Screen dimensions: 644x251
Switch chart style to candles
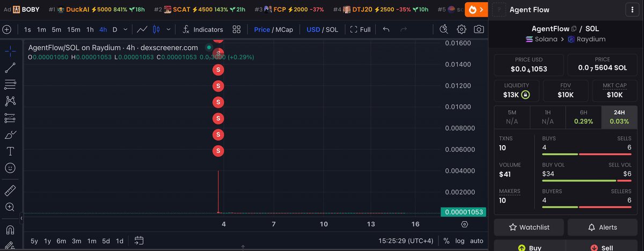pos(156,30)
